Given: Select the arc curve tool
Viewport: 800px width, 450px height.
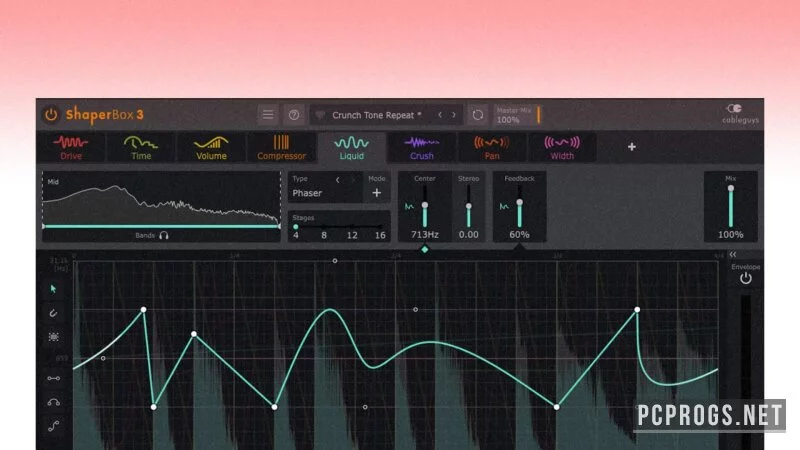Looking at the screenshot, I should click(54, 403).
